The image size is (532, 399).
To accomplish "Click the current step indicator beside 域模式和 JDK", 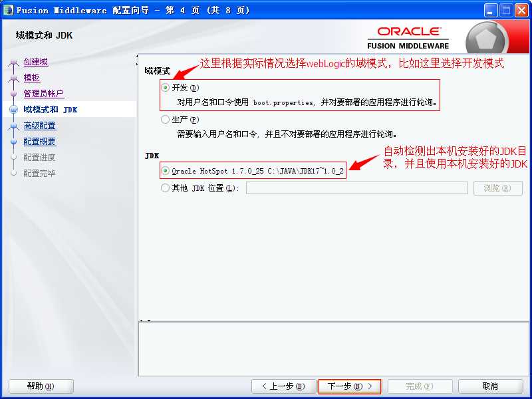I will [13, 110].
